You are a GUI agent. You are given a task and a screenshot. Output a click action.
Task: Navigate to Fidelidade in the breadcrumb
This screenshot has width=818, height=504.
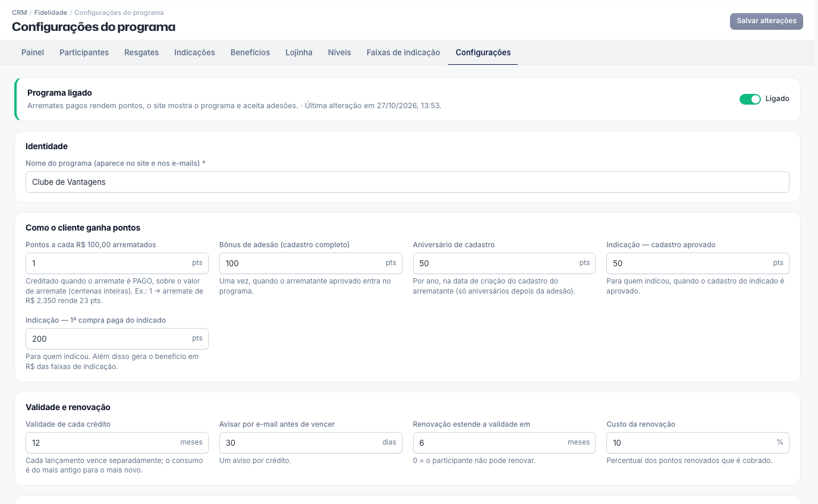(51, 12)
